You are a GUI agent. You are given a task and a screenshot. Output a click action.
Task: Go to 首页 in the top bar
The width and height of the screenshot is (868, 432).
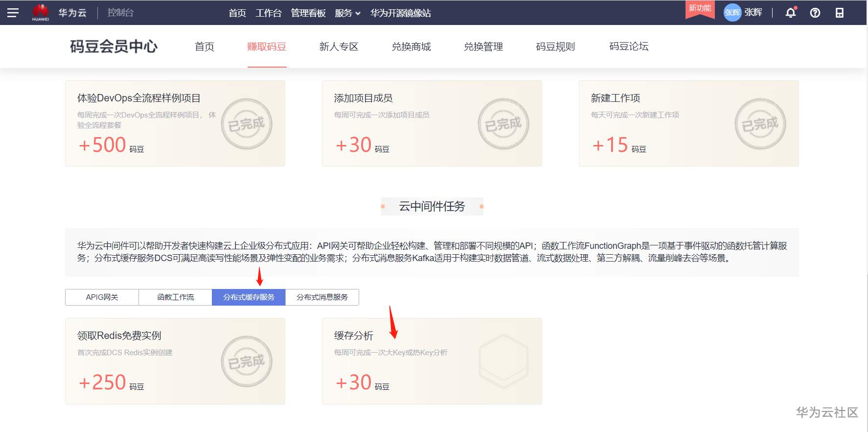[237, 13]
